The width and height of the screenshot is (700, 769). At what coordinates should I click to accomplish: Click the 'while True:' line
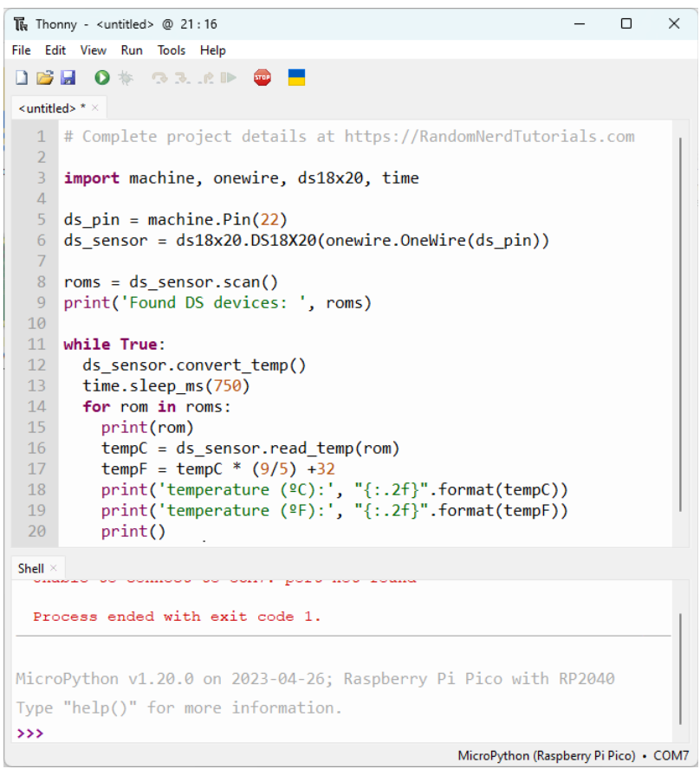[114, 345]
